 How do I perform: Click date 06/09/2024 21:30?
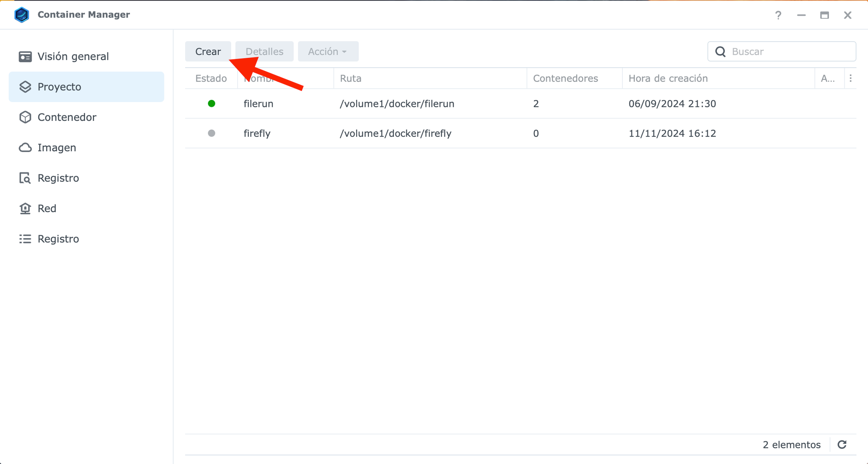pyautogui.click(x=672, y=104)
